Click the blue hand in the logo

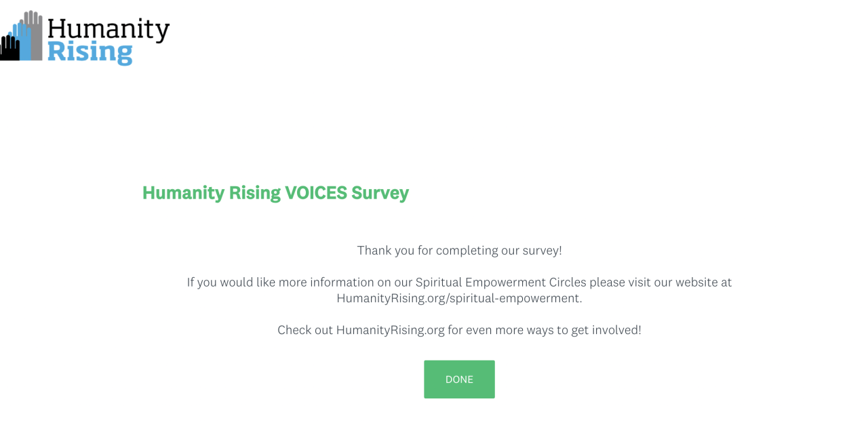(x=24, y=42)
